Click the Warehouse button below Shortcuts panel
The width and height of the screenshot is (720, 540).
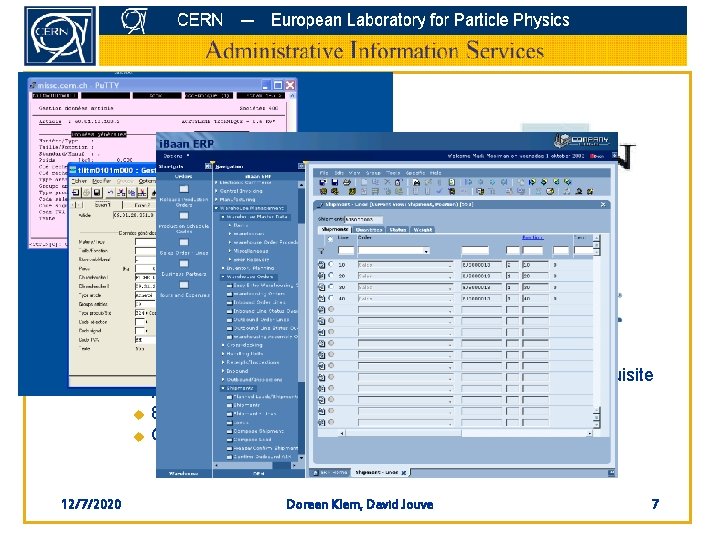pyautogui.click(x=184, y=473)
